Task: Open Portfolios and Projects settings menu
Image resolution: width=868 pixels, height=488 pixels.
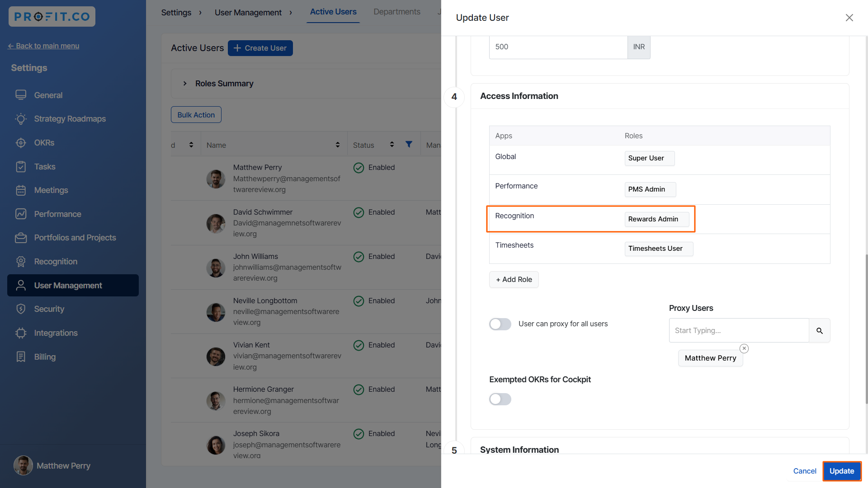Action: click(x=75, y=238)
